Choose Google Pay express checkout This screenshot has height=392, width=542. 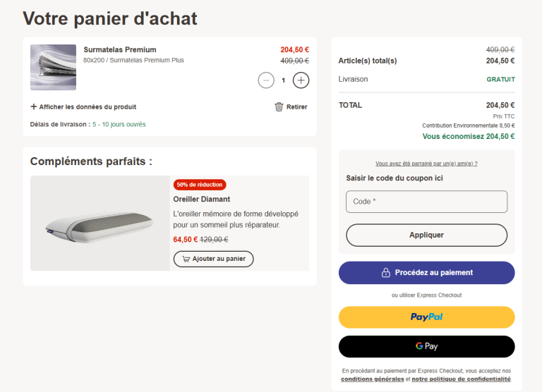pos(426,346)
